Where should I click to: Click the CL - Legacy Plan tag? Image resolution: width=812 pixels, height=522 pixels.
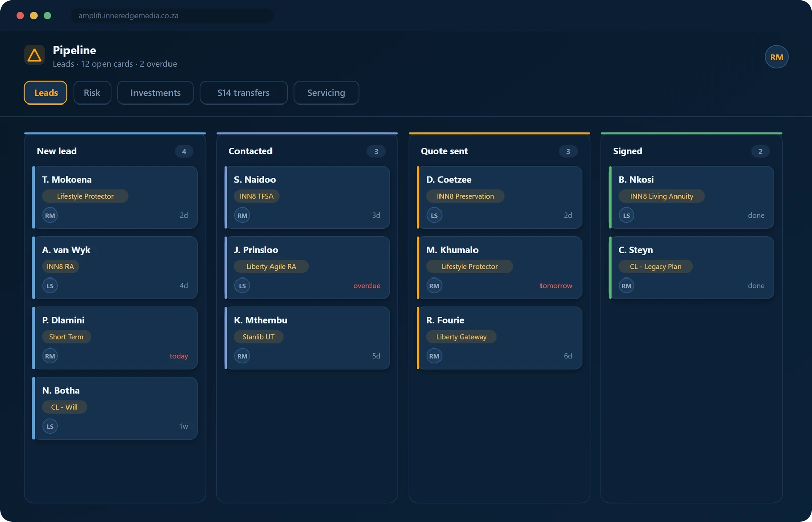tap(656, 266)
